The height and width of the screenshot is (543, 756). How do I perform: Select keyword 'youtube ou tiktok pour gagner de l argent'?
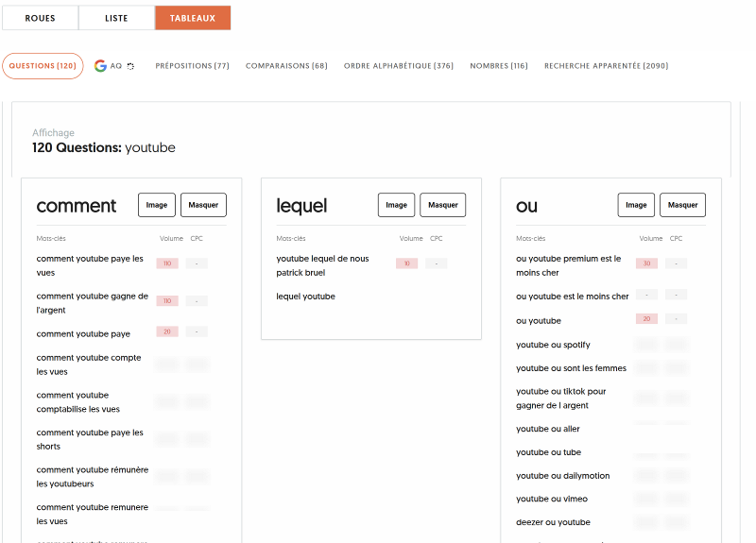(560, 399)
